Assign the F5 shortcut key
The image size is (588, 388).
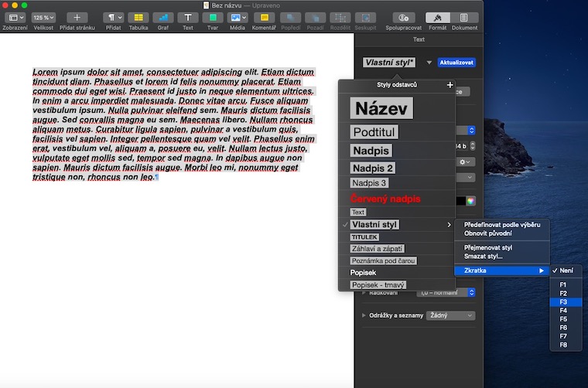566,319
